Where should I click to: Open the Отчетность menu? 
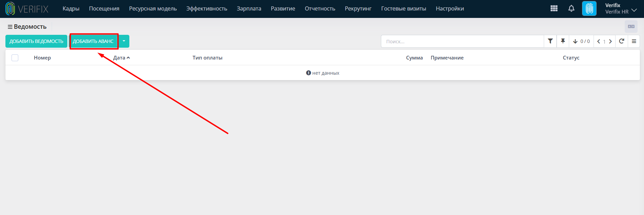(x=320, y=8)
